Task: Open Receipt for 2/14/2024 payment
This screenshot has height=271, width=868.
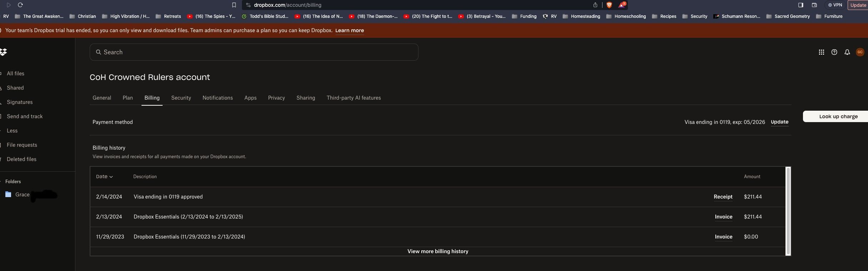Action: click(x=723, y=197)
